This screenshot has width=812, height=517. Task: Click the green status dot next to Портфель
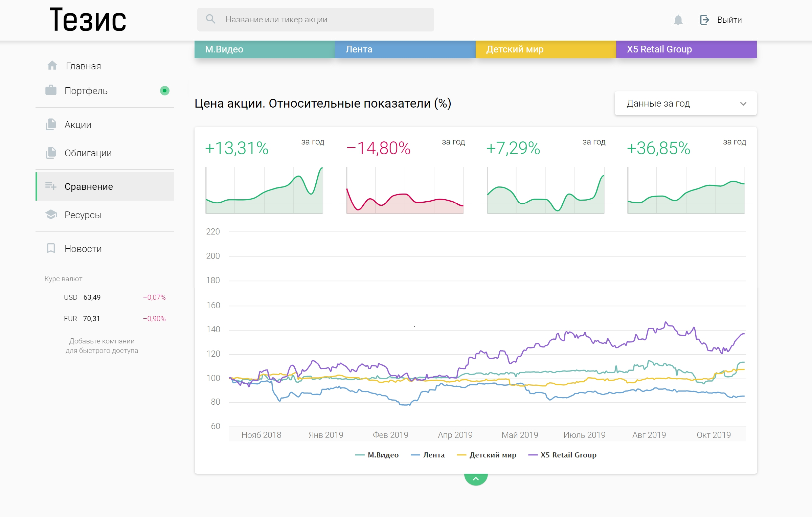(x=164, y=91)
